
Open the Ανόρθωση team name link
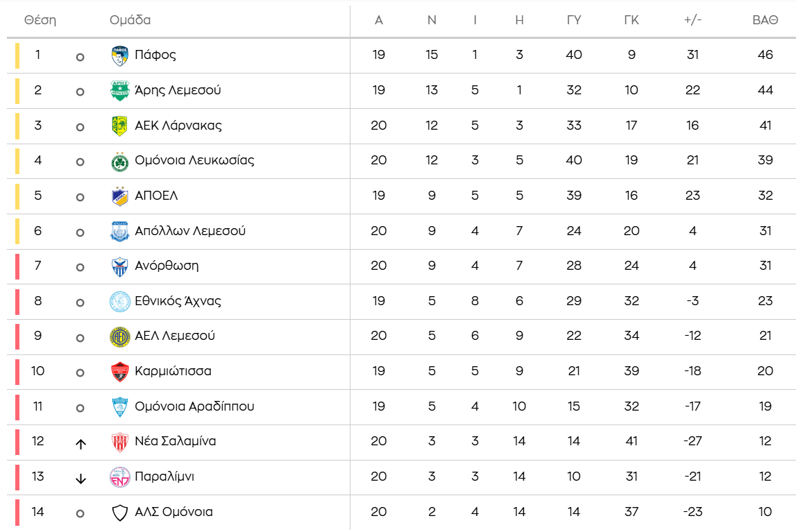pyautogui.click(x=167, y=266)
